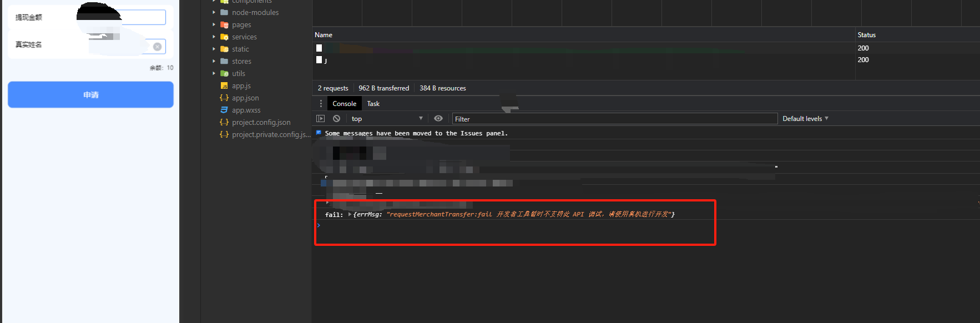The width and height of the screenshot is (980, 323).
Task: Select the static folder icon
Action: point(224,49)
